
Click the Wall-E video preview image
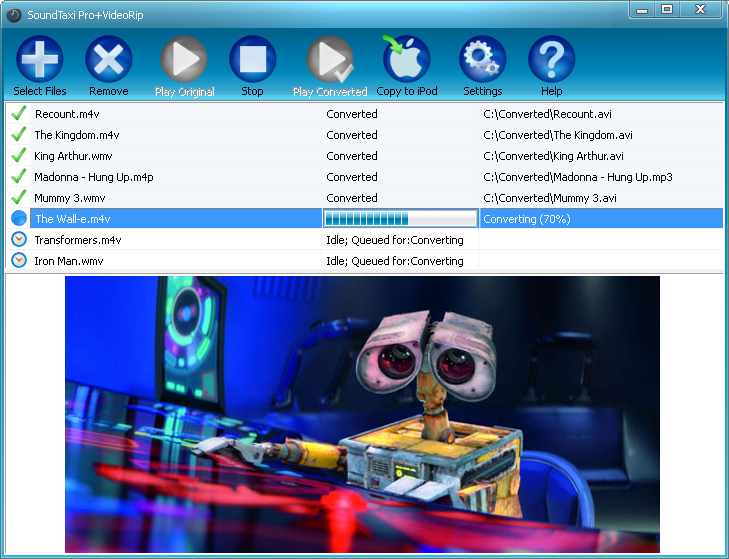click(x=362, y=414)
